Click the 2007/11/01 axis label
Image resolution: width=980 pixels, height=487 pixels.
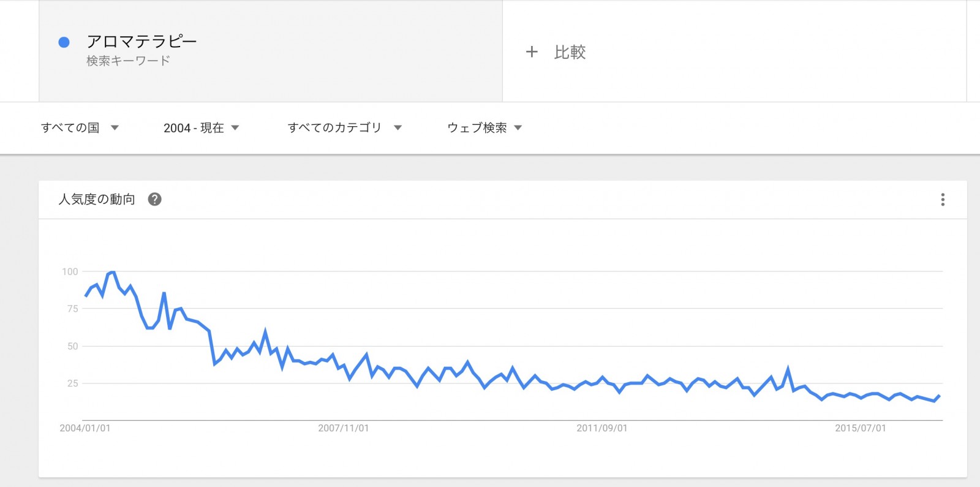click(344, 428)
